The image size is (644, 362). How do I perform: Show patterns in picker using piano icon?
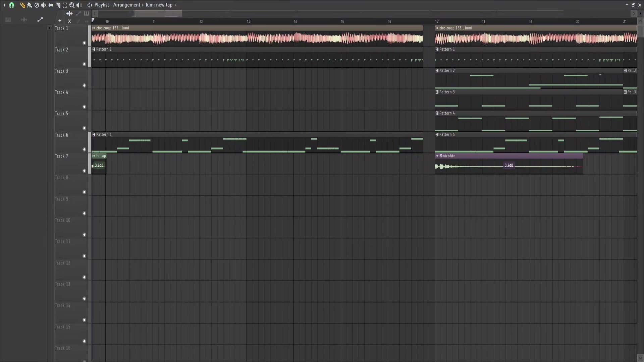pyautogui.click(x=8, y=20)
